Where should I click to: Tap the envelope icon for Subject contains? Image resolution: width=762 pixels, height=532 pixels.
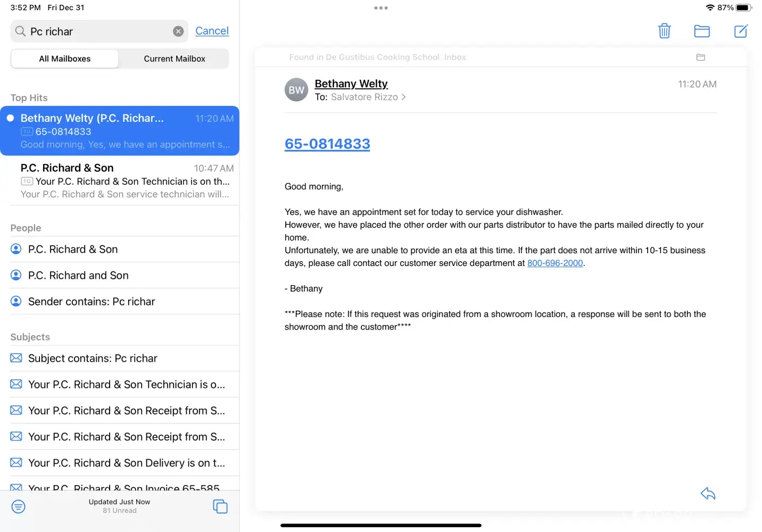(16, 358)
